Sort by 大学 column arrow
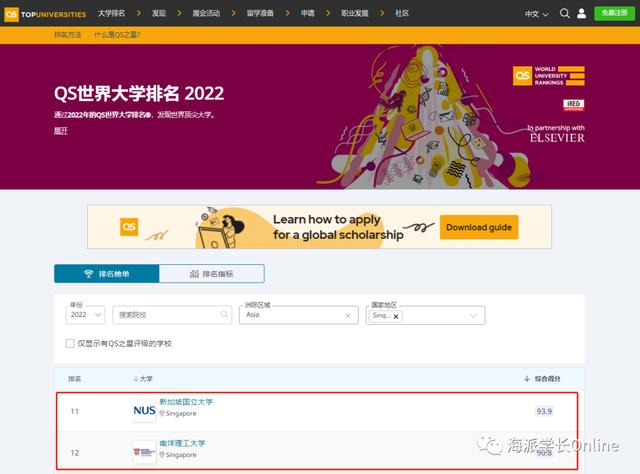 [x=136, y=379]
